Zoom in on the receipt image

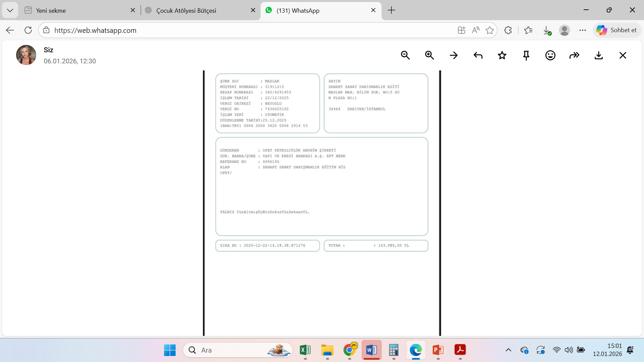pyautogui.click(x=429, y=55)
